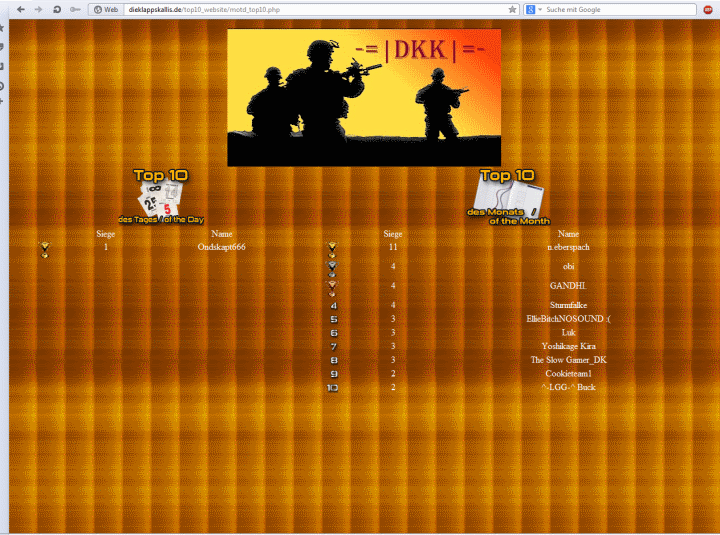The image size is (720, 535).
Task: Select player name Sturmfalke in monthly list
Action: click(568, 305)
